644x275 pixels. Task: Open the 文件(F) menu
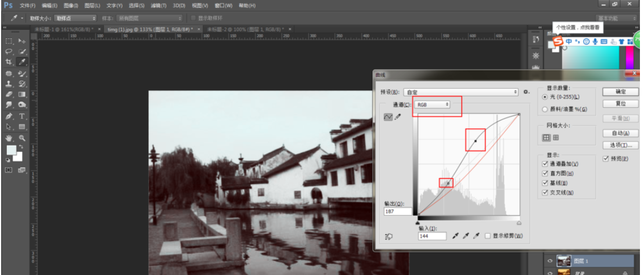coord(27,6)
